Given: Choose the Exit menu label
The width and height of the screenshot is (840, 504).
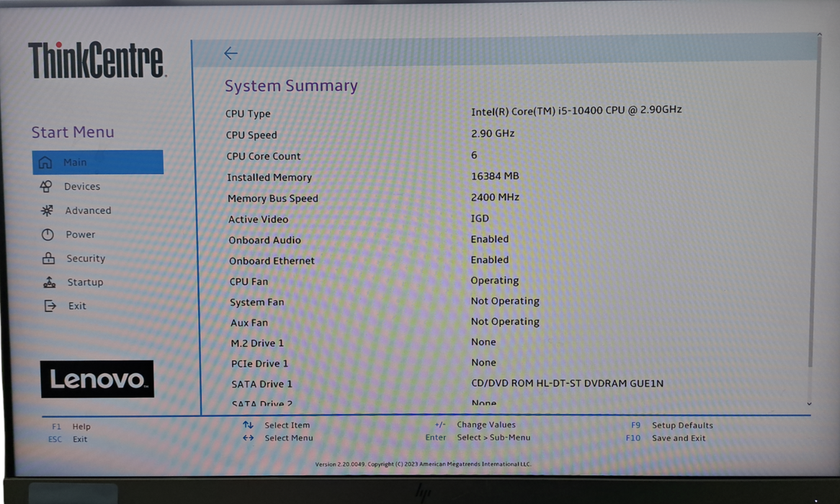Looking at the screenshot, I should [x=77, y=306].
